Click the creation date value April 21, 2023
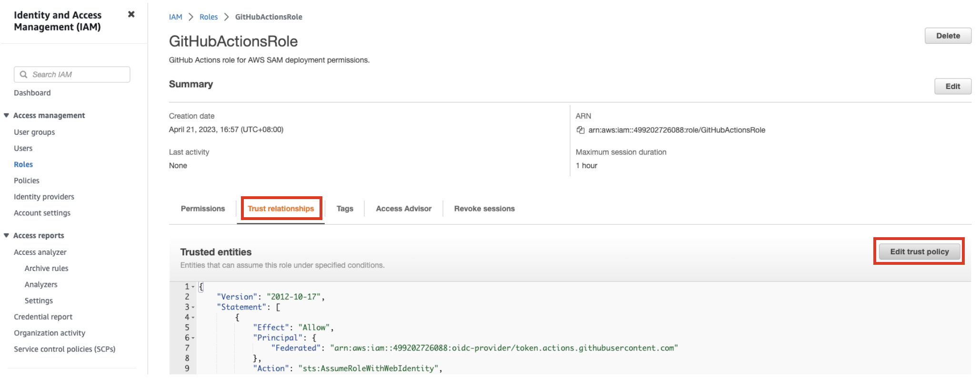The height and width of the screenshot is (382, 980). [x=226, y=130]
